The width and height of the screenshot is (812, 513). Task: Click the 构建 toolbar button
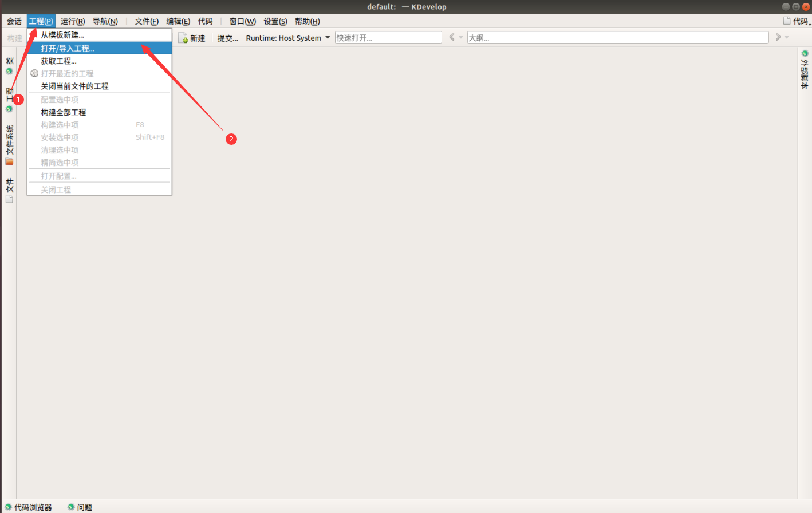14,38
